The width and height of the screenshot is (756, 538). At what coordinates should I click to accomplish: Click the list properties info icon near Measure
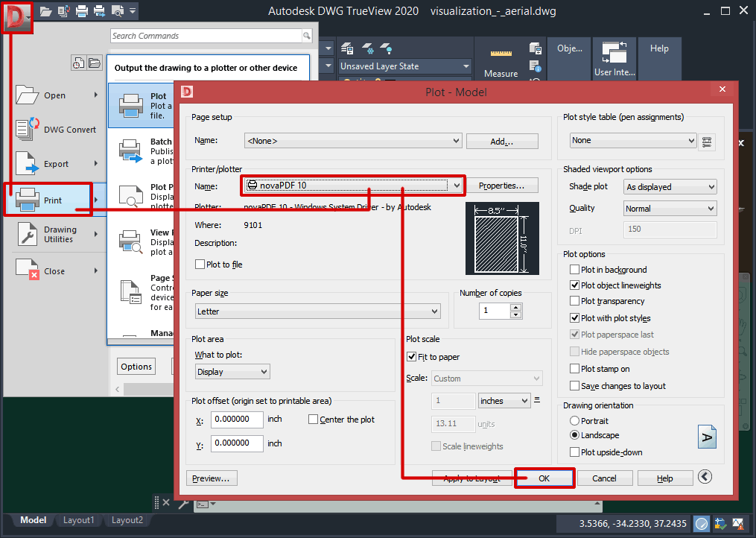536,66
